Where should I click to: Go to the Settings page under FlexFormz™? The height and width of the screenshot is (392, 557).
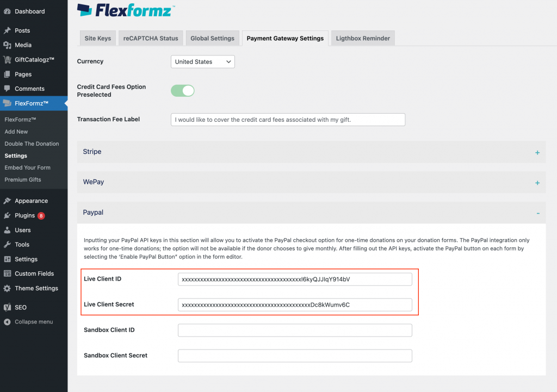(18, 155)
